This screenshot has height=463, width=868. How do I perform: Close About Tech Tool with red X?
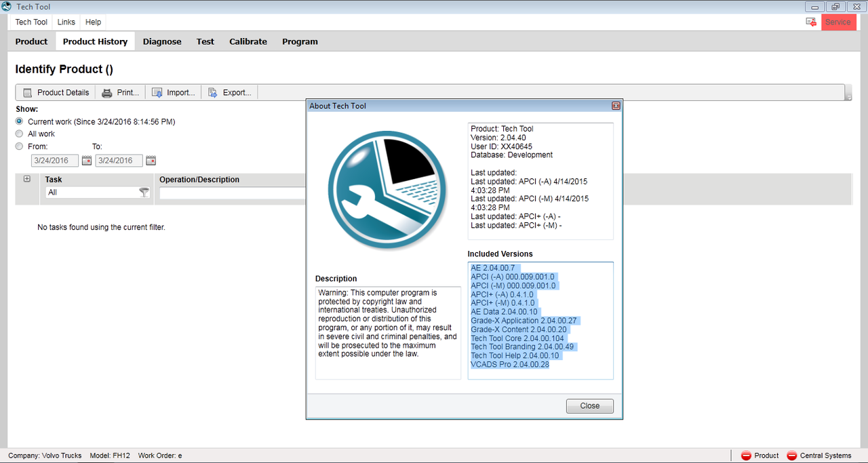pyautogui.click(x=616, y=106)
